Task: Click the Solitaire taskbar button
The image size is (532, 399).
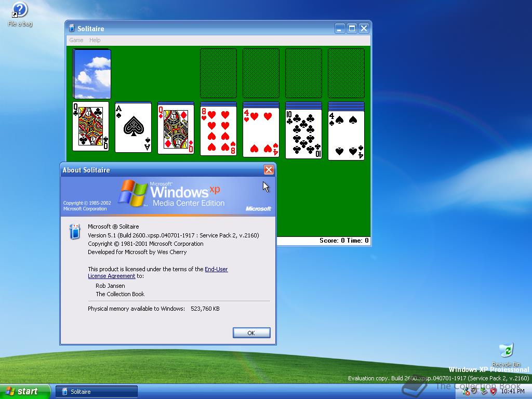Action: [96, 392]
